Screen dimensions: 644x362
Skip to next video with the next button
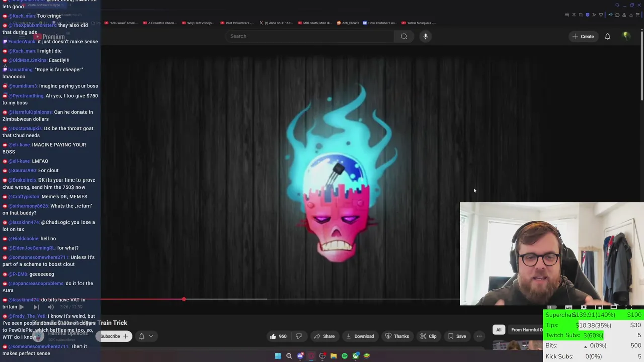pyautogui.click(x=36, y=307)
